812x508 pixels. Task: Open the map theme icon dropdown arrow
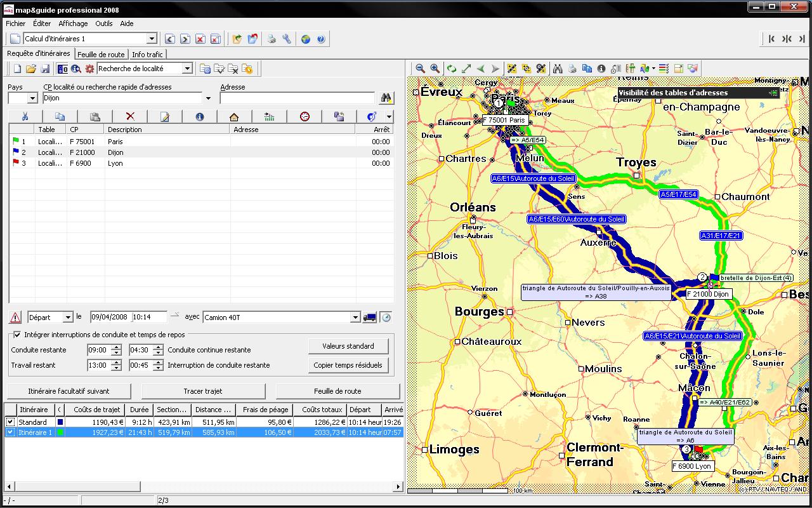pos(653,69)
